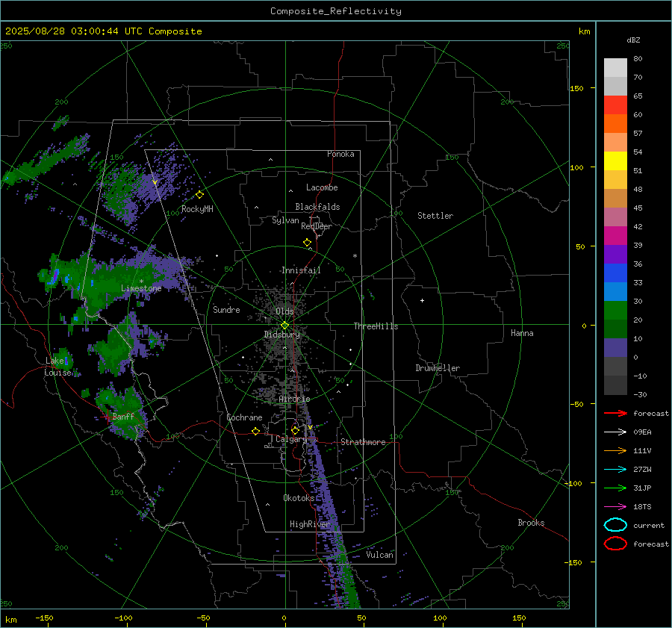
Task: Click the Banff label on the map
Action: [123, 416]
